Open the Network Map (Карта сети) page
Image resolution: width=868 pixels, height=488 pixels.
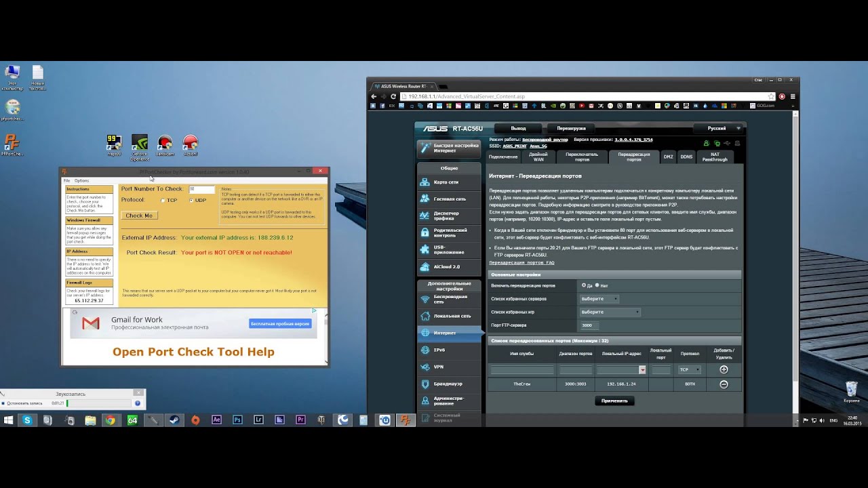click(x=449, y=182)
